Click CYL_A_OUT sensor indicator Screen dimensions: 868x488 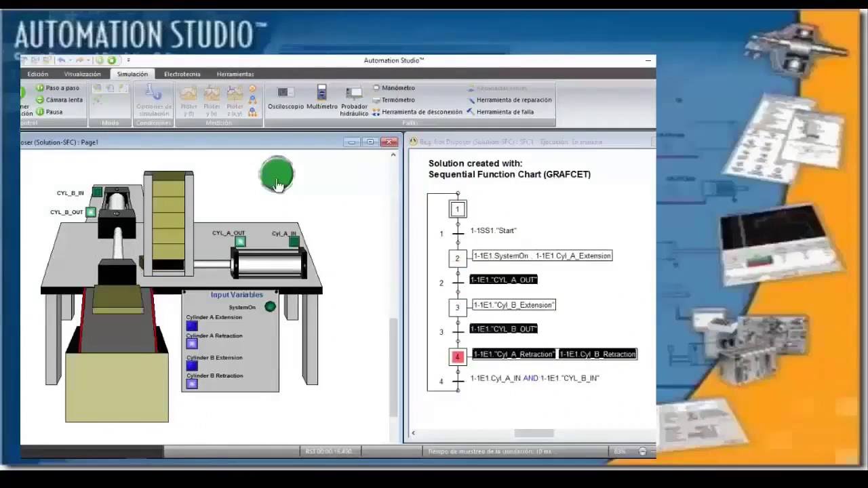pos(240,241)
